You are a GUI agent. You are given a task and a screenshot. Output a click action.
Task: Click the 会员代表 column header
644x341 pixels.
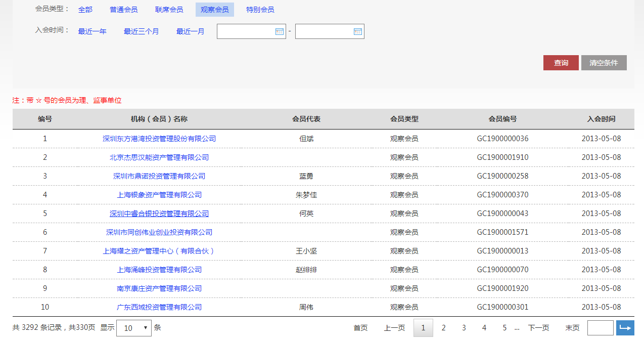(x=306, y=119)
